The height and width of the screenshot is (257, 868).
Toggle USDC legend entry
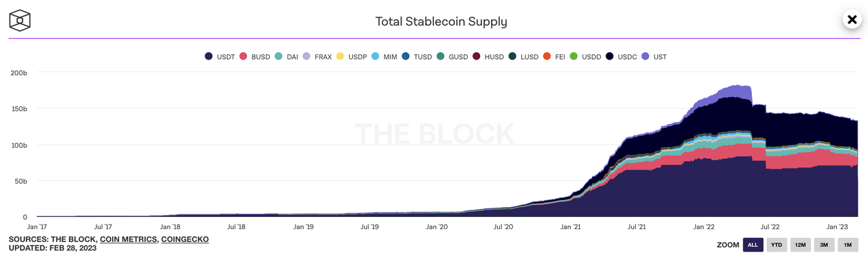click(621, 57)
